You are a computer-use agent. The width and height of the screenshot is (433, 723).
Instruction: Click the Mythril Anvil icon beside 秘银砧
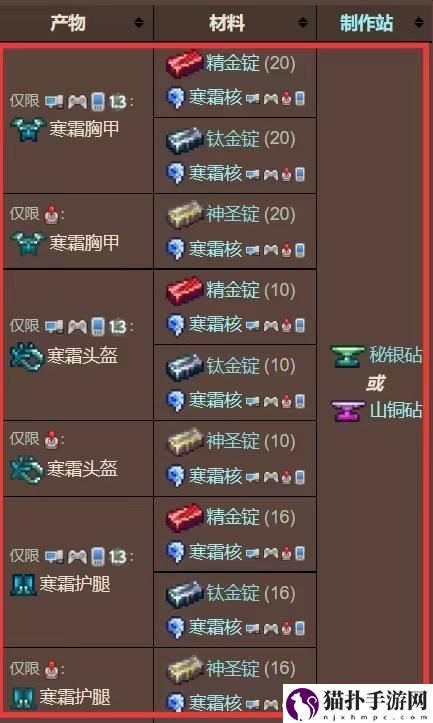[x=347, y=356]
